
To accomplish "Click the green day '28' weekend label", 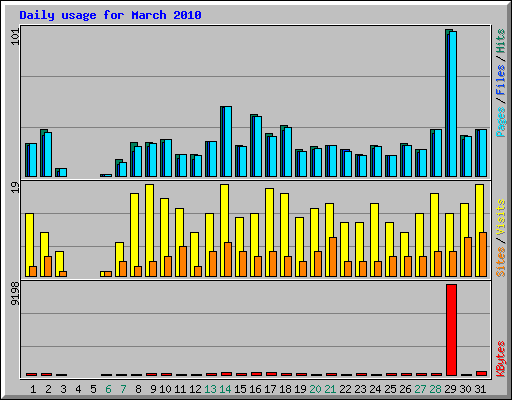I will point(435,389).
